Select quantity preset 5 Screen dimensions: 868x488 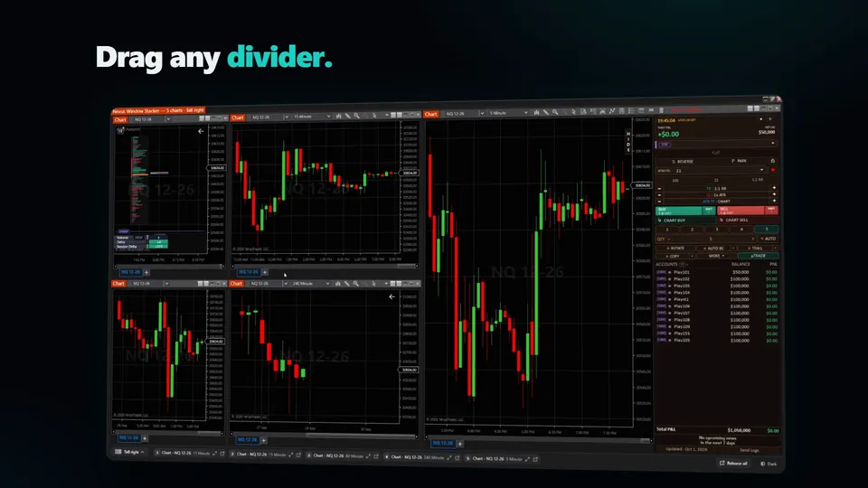[767, 229]
